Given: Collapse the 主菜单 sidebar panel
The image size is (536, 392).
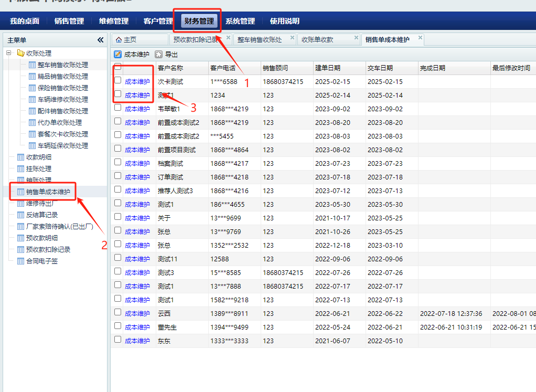Looking at the screenshot, I should coord(100,40).
